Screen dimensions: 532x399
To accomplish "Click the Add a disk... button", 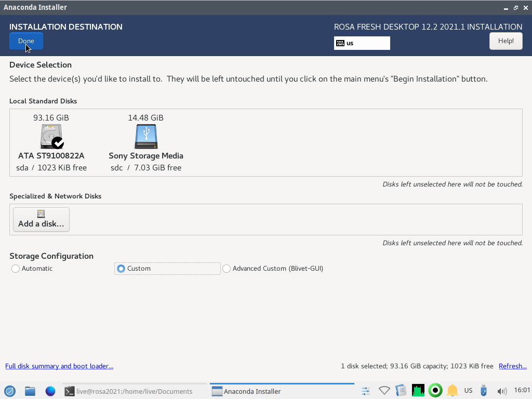I will (41, 219).
